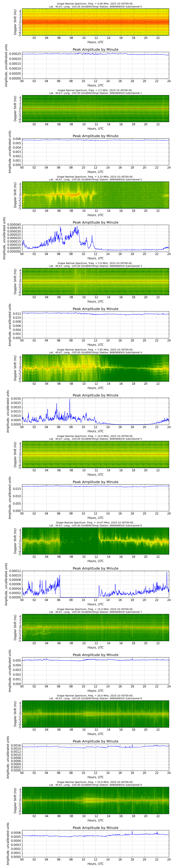Screen dimensions: 174x868
Task: Click the 0.012 amplitude tick label
Action: pos(17,313)
